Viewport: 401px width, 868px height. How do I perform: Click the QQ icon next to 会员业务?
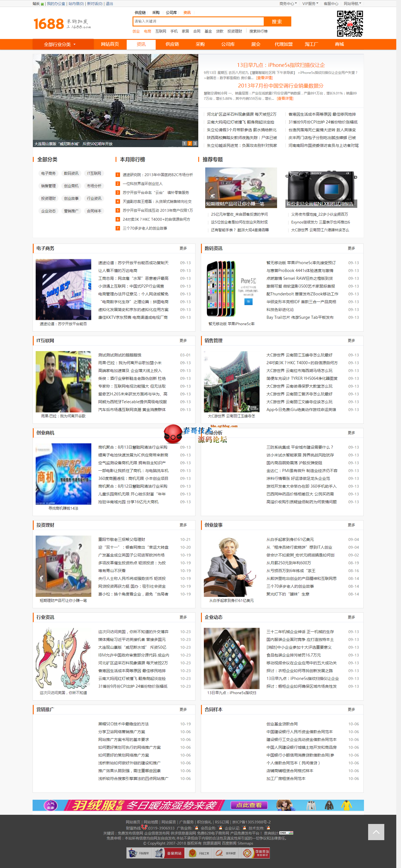click(x=221, y=828)
